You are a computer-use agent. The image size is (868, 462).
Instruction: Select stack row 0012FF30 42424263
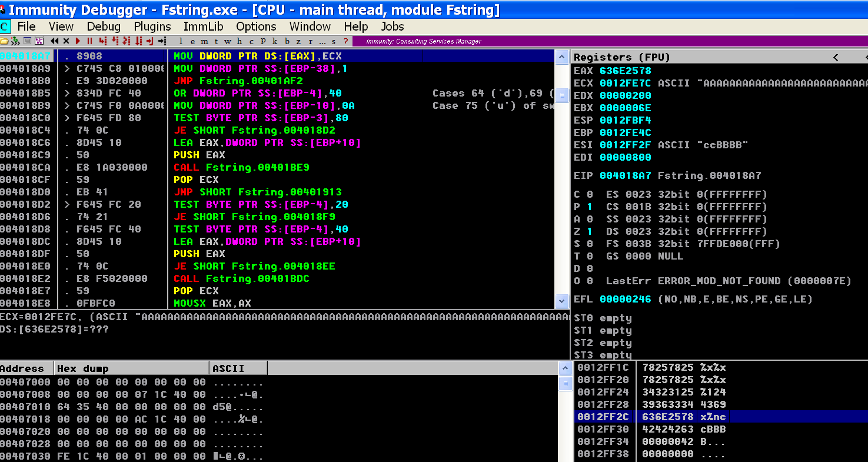(x=721, y=429)
